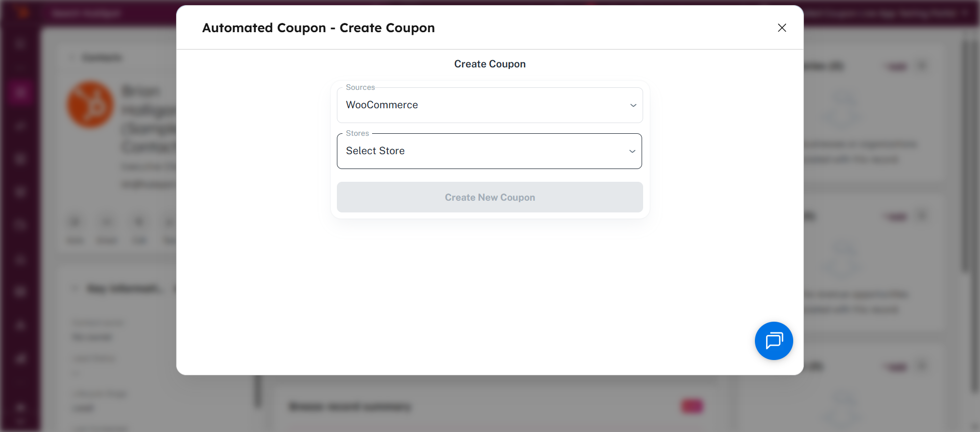Collapse the Key information section
The height and width of the screenshot is (432, 980).
pyautogui.click(x=75, y=289)
